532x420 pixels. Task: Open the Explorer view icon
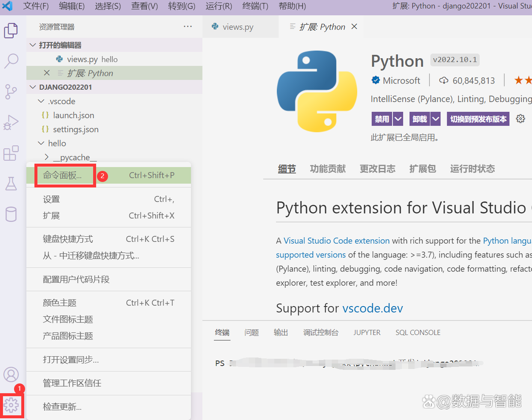tap(11, 30)
